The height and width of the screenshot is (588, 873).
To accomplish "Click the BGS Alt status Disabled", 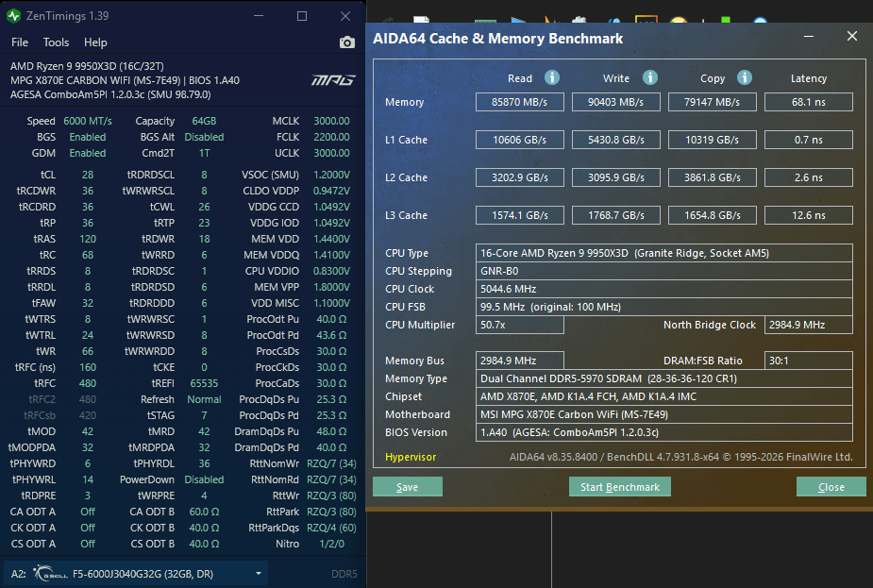I will pyautogui.click(x=204, y=137).
